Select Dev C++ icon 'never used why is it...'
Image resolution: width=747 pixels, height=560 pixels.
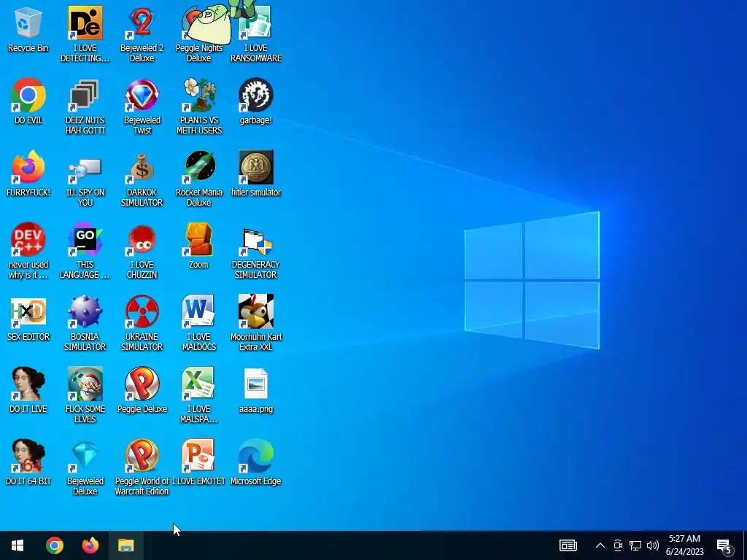pos(28,251)
